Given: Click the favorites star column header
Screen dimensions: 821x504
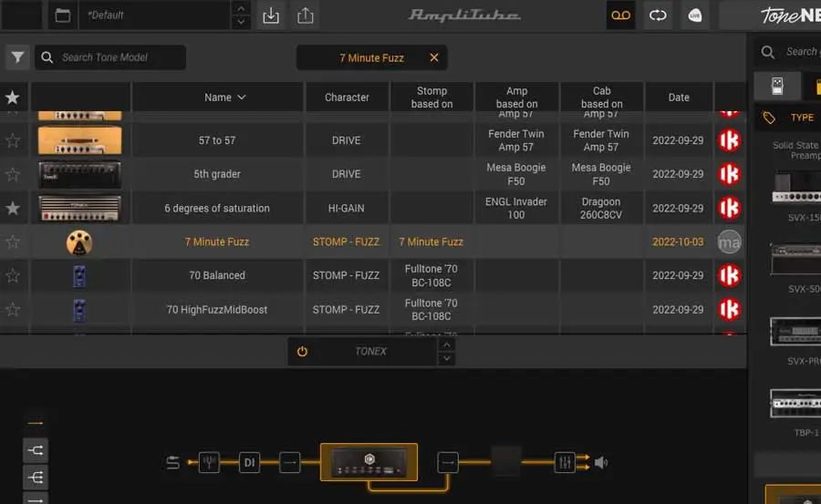Looking at the screenshot, I should tap(13, 98).
